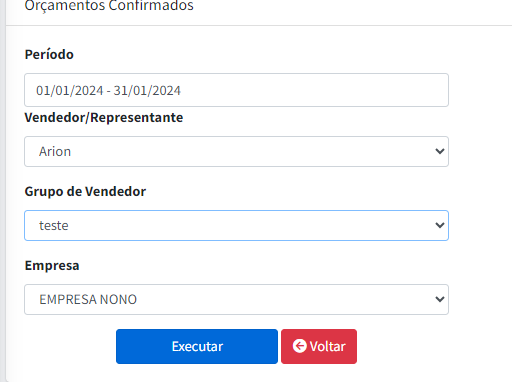Viewport: 512px width, 382px height.
Task: Click the back arrow icon on Voltar
Action: 299,346
